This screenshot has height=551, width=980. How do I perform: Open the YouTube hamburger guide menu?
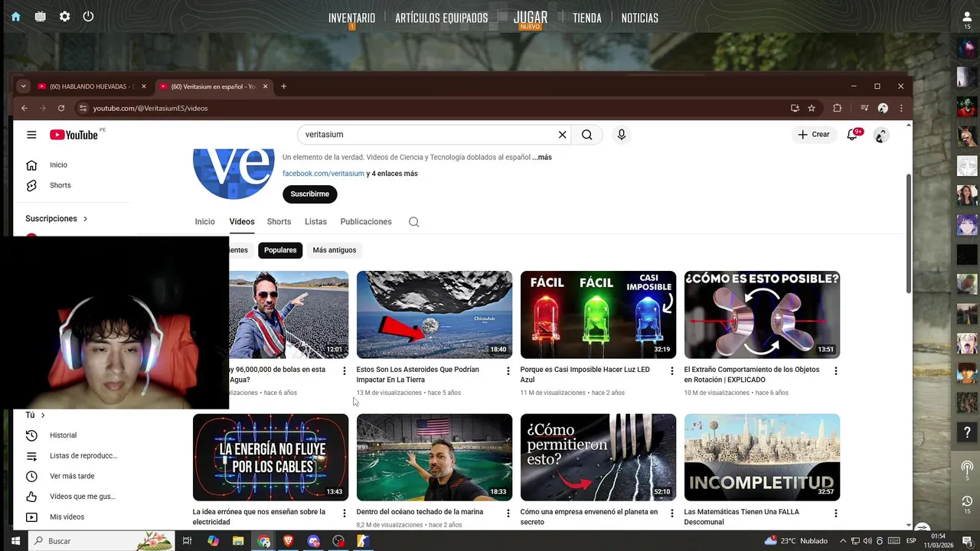coord(31,135)
